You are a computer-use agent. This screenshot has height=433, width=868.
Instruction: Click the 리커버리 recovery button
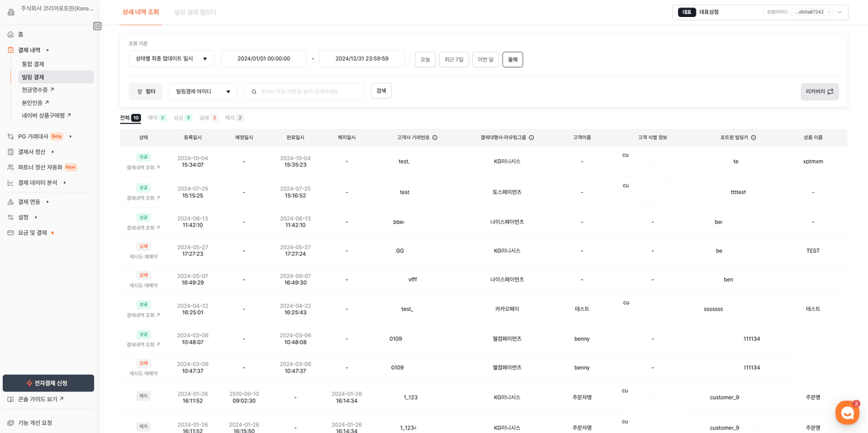[819, 92]
